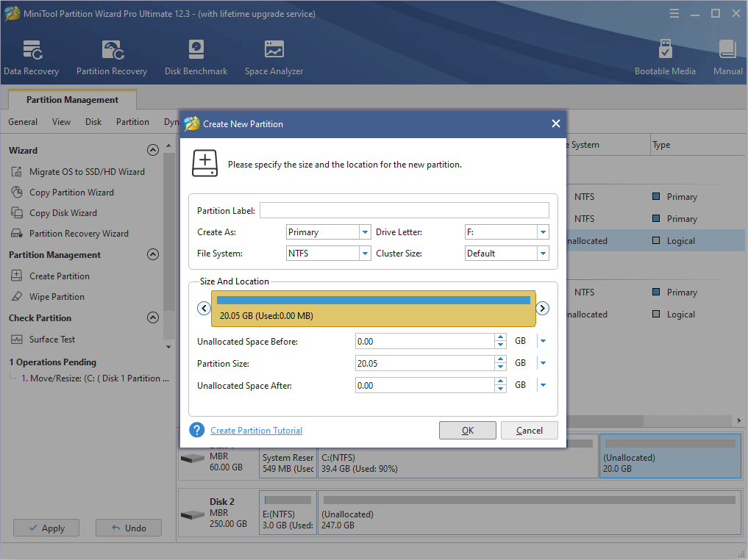Select Partition Management tab
Image resolution: width=748 pixels, height=560 pixels.
click(x=73, y=100)
